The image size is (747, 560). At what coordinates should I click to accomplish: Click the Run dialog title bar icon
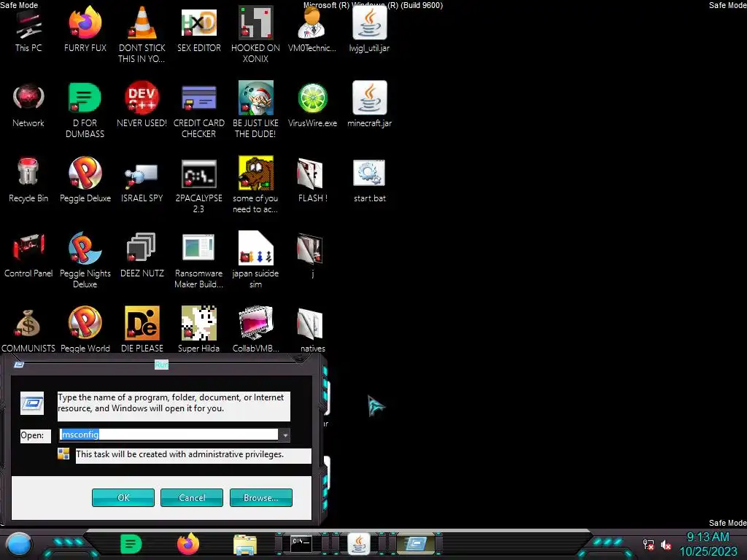coord(19,365)
